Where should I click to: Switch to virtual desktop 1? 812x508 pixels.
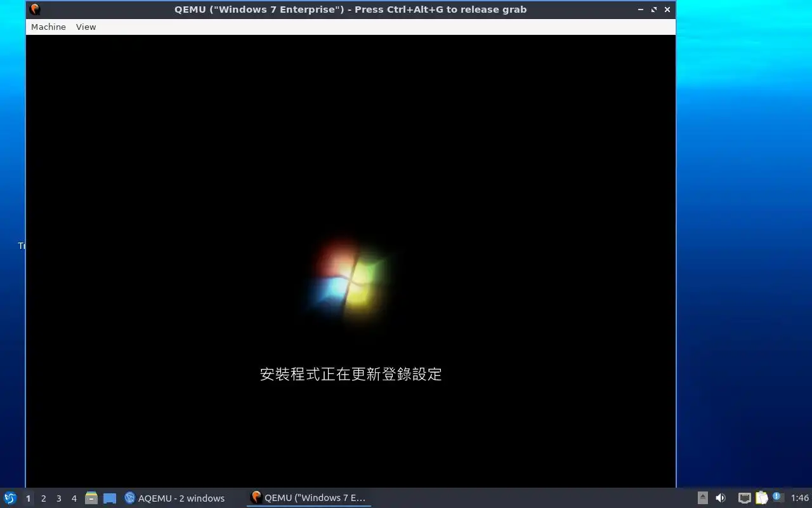(28, 498)
